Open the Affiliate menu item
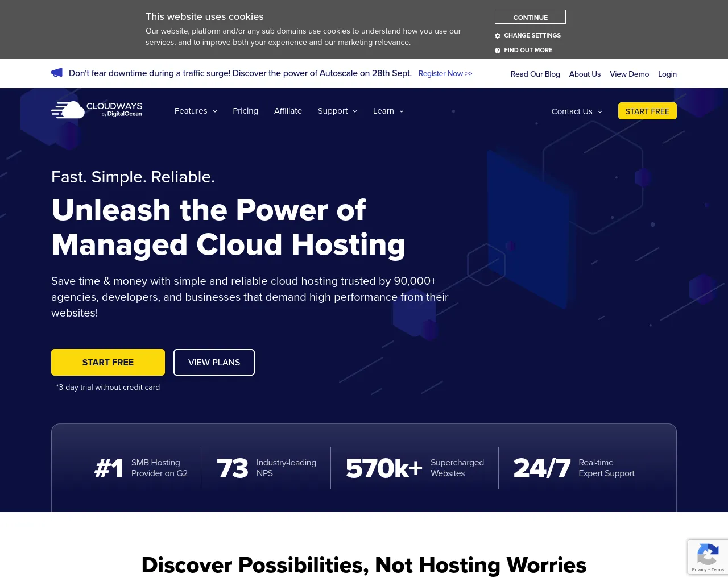Viewport: 728px width, 582px height. point(288,111)
